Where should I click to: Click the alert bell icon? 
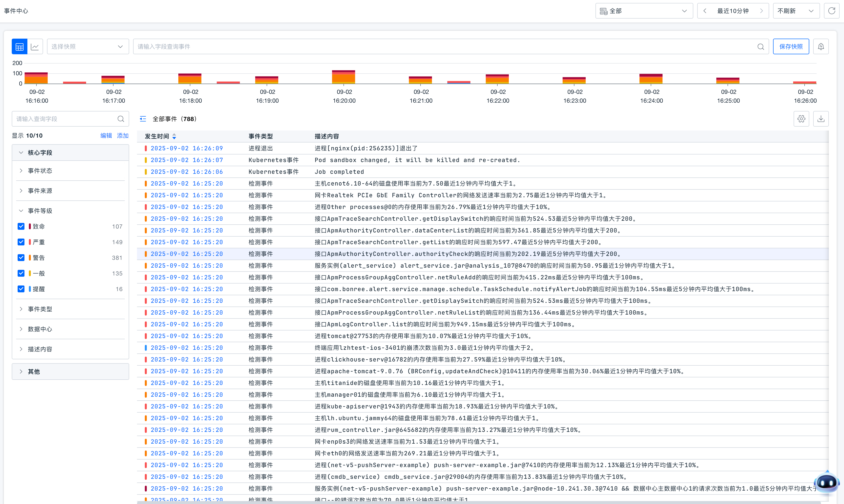[821, 46]
